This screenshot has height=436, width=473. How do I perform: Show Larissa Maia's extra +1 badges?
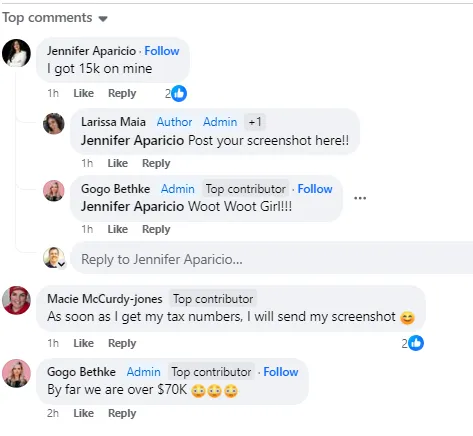pyautogui.click(x=255, y=122)
